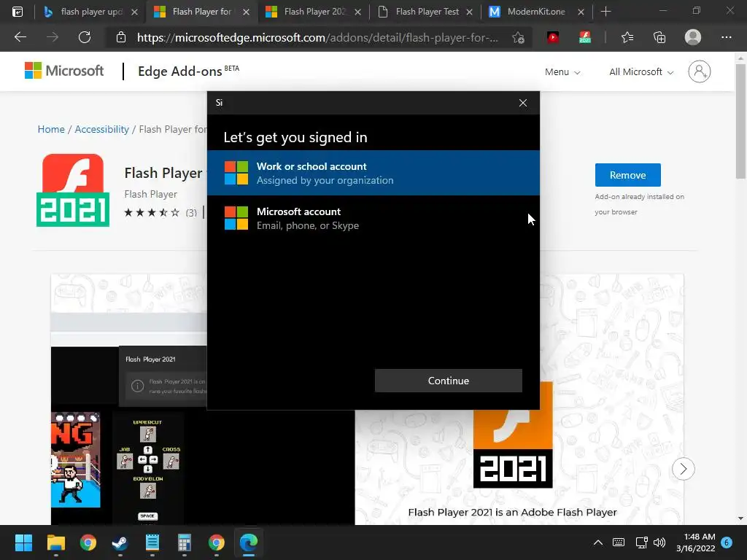Viewport: 747px width, 560px height.
Task: Open Accessibility breadcrumb link
Action: tap(102, 129)
